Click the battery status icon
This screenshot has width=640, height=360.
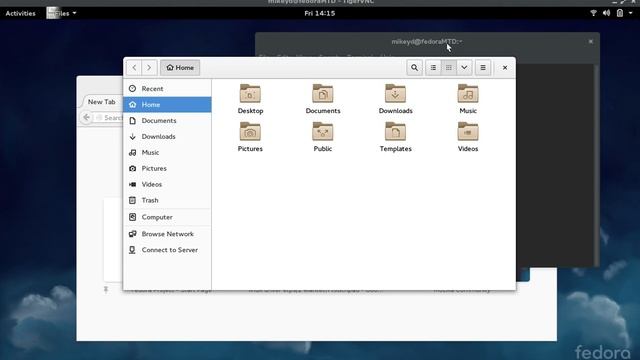(620, 13)
